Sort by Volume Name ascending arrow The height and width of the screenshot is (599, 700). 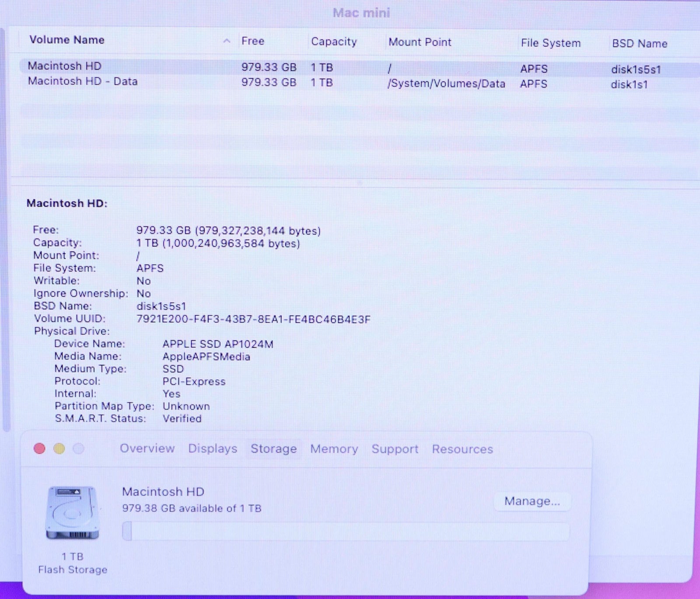pos(227,41)
